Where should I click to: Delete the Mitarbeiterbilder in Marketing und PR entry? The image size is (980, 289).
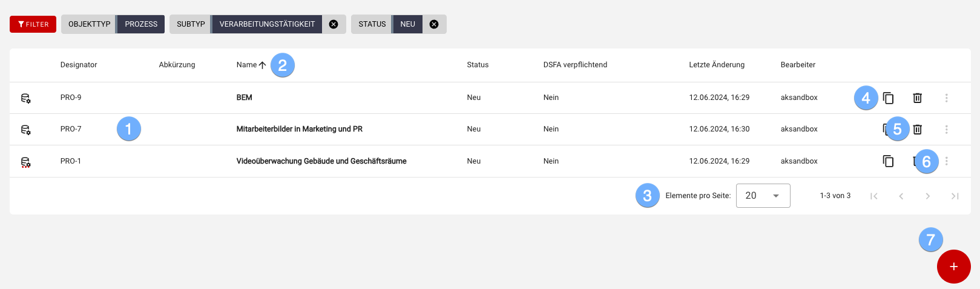pyautogui.click(x=918, y=129)
